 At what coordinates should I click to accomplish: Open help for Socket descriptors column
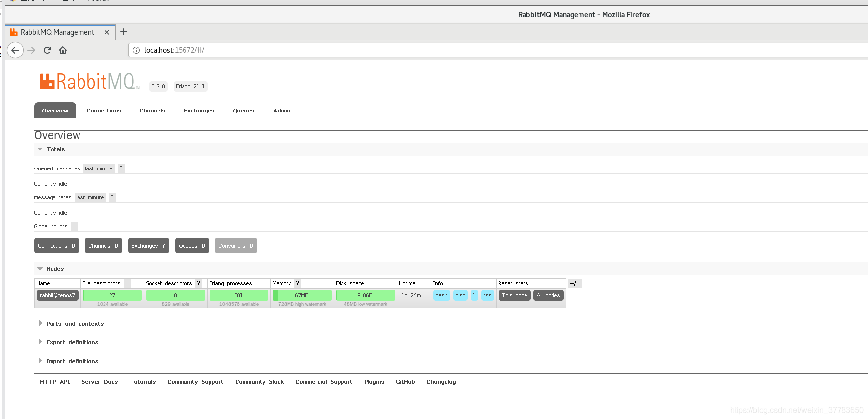click(x=199, y=283)
